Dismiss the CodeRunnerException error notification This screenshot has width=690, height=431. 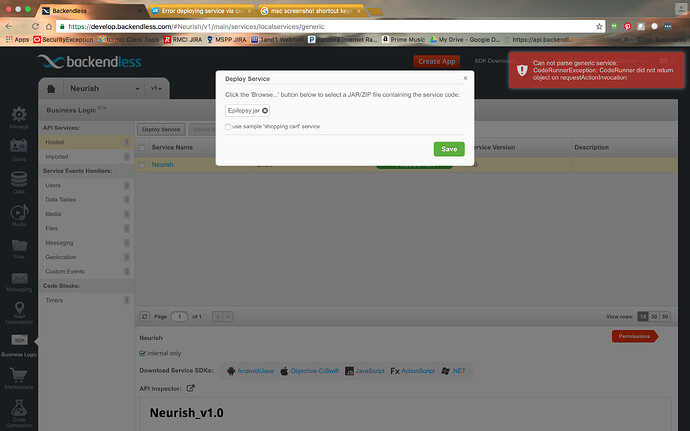(x=596, y=70)
